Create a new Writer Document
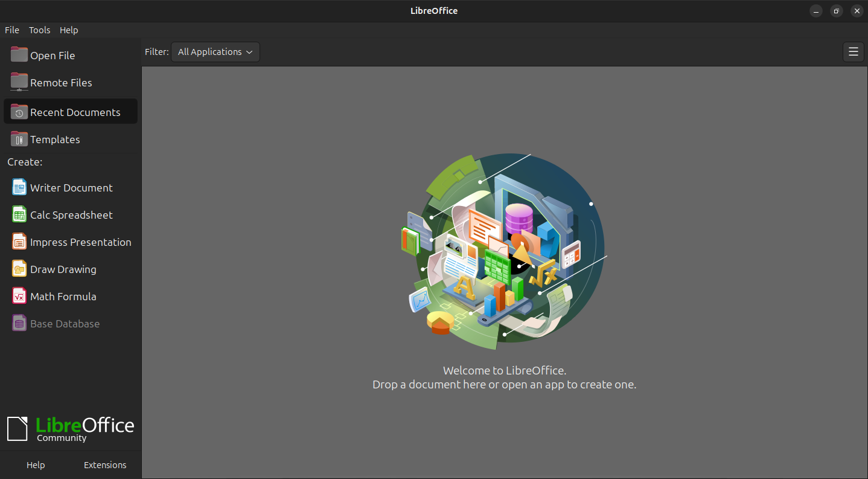Screen dimensions: 868x479 [71, 187]
